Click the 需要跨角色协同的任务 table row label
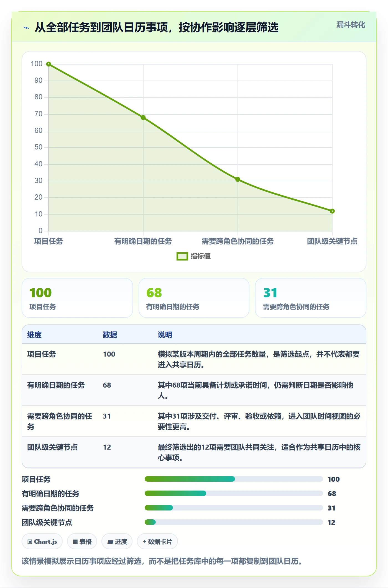This screenshot has height=588, width=388. pos(60,421)
